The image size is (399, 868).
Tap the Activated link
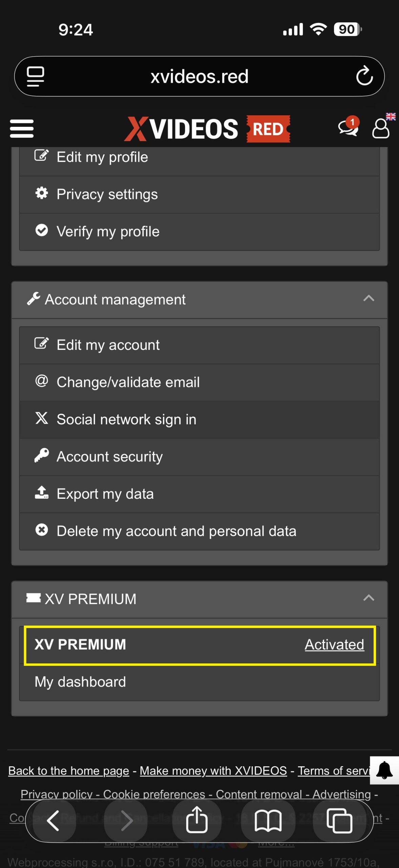tap(334, 645)
